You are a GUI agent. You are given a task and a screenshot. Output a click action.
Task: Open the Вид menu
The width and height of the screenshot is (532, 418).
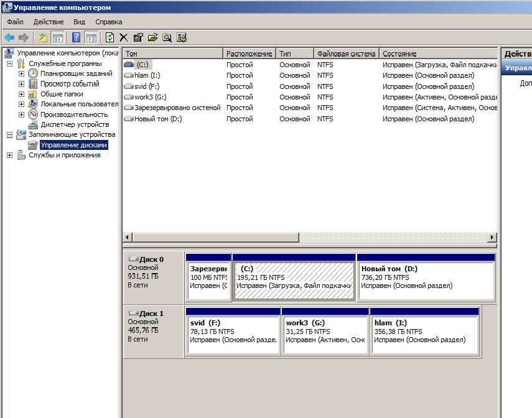pyautogui.click(x=79, y=22)
